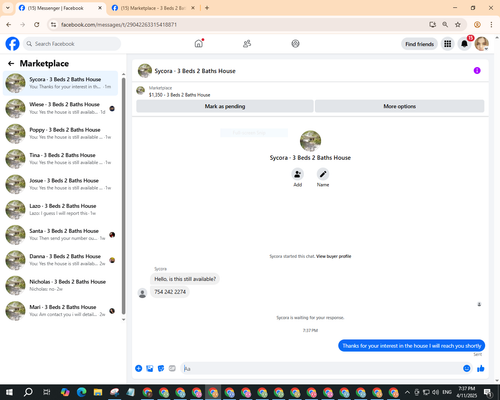The height and width of the screenshot is (400, 500).
Task: Open the notifications bell
Action: 464,44
